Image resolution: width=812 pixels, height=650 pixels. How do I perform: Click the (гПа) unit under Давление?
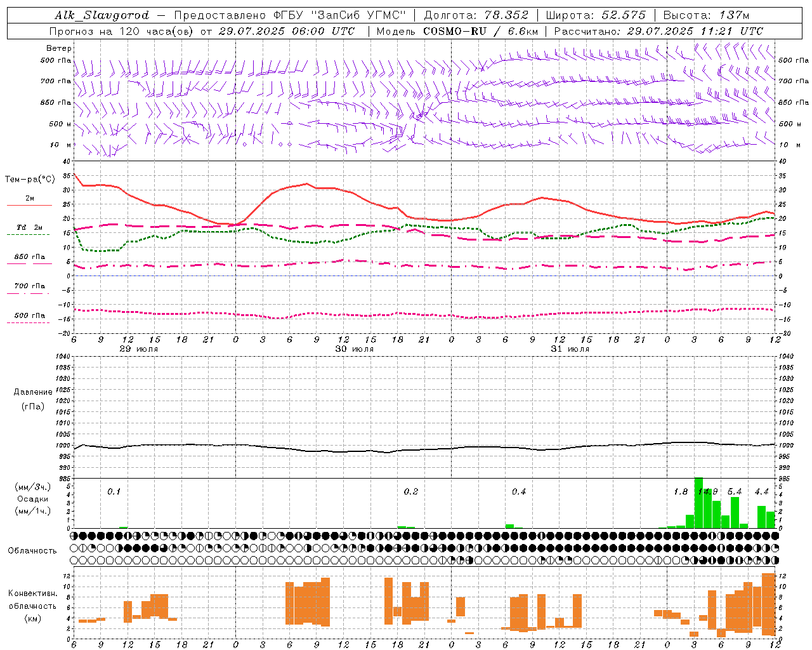coord(32,406)
